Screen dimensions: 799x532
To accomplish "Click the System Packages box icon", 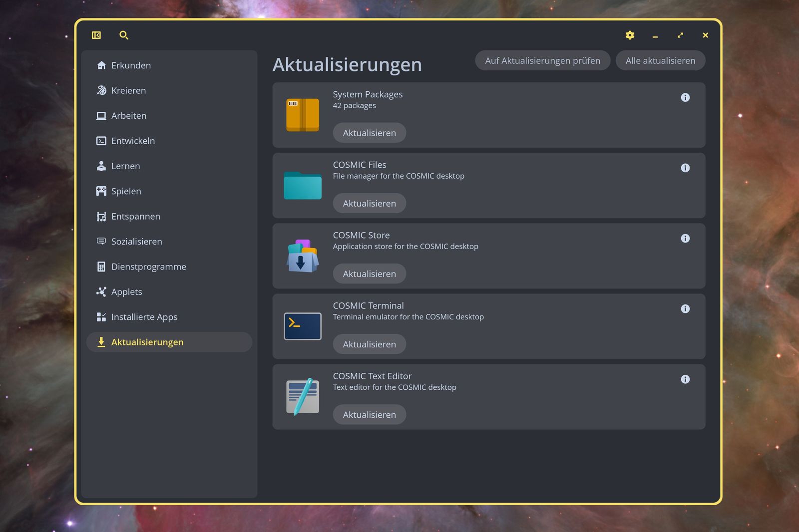I will 303,115.
